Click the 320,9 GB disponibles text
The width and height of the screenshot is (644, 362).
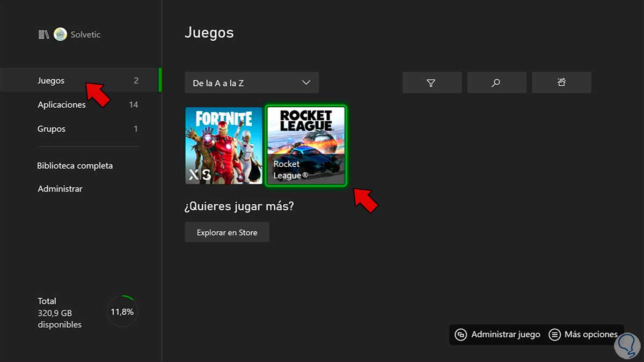(60, 319)
